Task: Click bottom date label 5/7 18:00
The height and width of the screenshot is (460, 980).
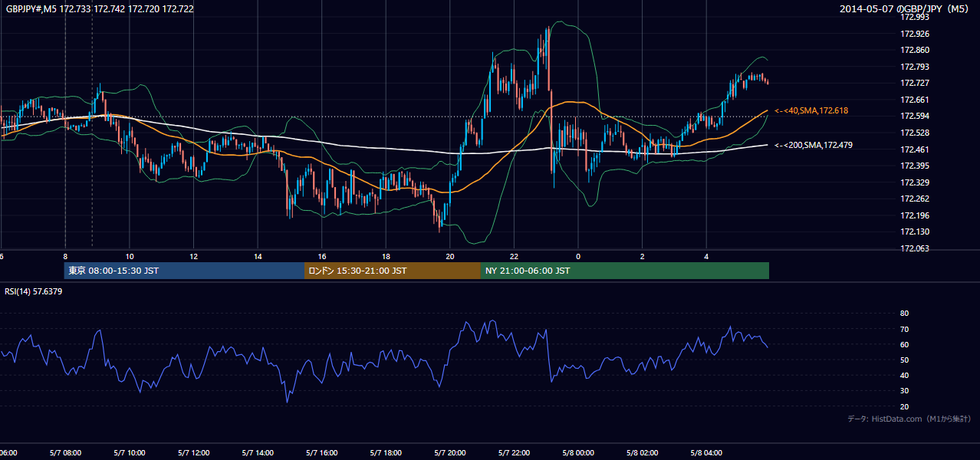Action: click(x=386, y=453)
